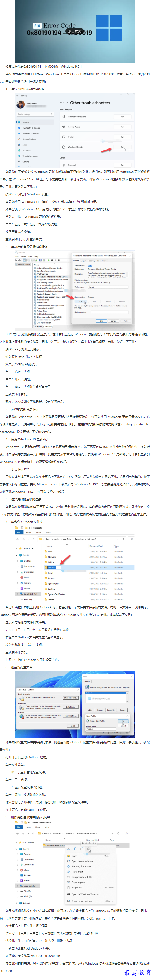Switch to Standard tab below services list
Image resolution: width=153 pixels, height=980 pixels.
[x=48, y=326]
